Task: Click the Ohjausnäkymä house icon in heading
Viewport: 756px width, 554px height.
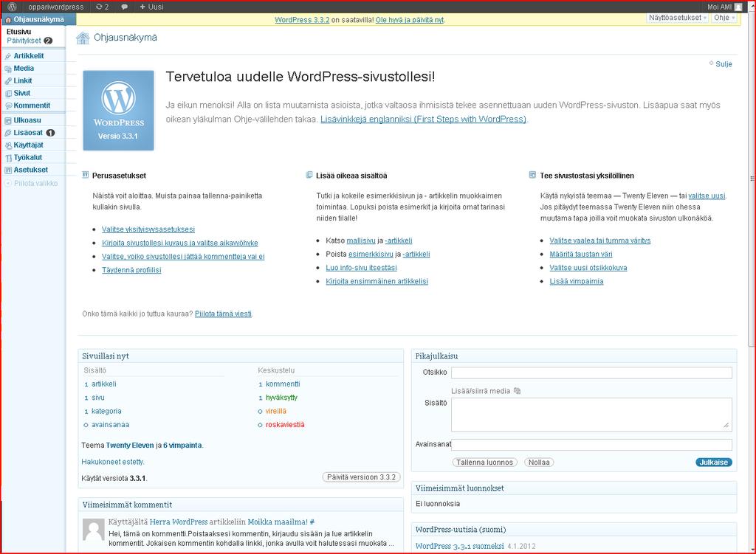Action: tap(83, 38)
